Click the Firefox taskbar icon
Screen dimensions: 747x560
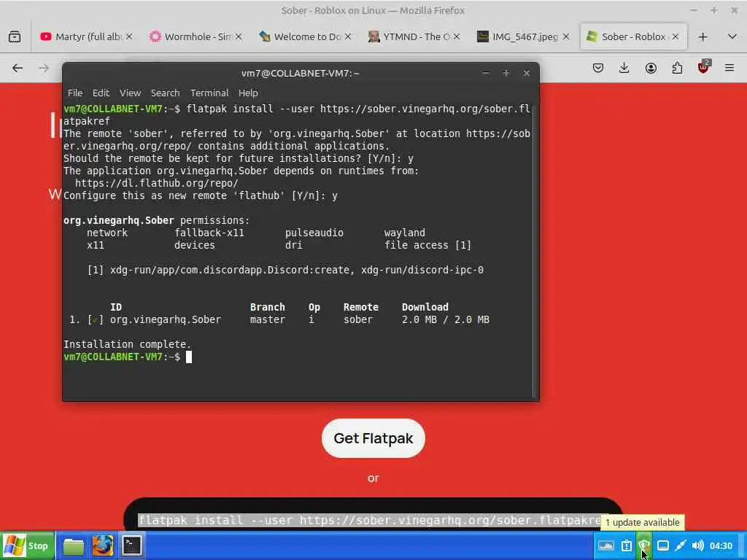tap(102, 545)
